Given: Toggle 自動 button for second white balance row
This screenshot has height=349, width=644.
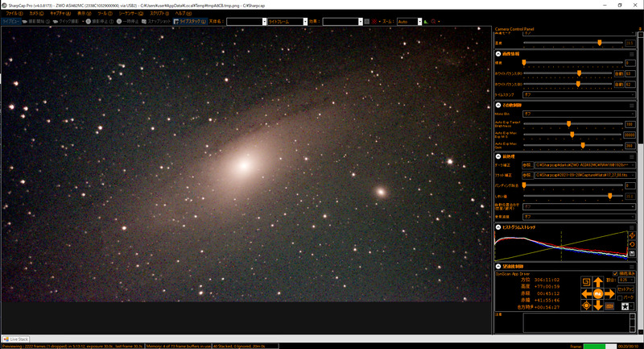Looking at the screenshot, I should (618, 85).
